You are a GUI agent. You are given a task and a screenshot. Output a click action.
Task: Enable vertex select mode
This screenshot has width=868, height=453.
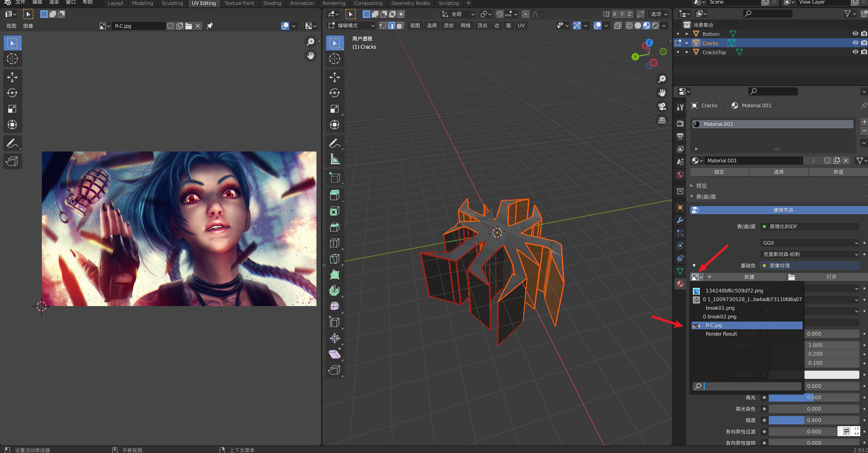pyautogui.click(x=383, y=25)
